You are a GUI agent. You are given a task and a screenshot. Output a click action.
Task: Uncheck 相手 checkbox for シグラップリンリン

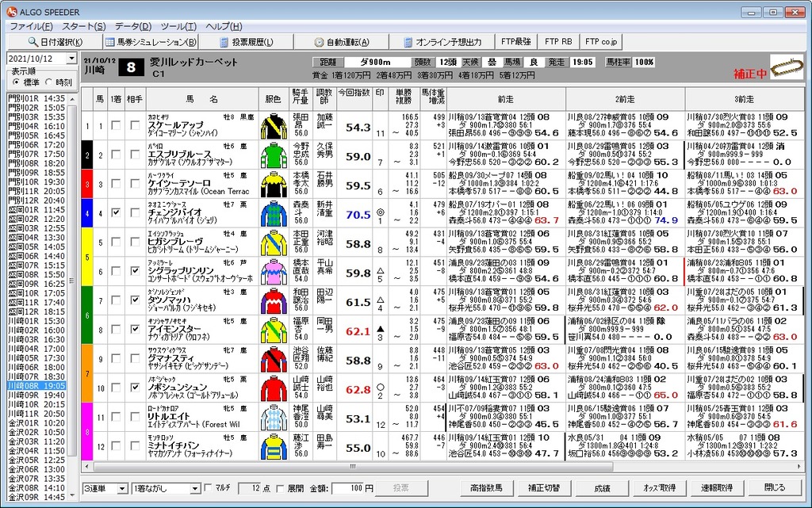135,271
